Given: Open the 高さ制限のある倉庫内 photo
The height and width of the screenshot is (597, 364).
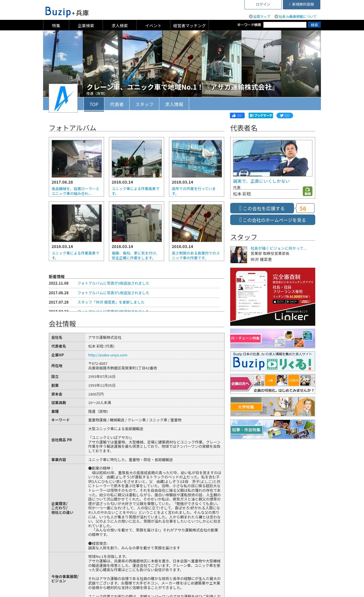Looking at the screenshot, I should pyautogui.click(x=197, y=223).
